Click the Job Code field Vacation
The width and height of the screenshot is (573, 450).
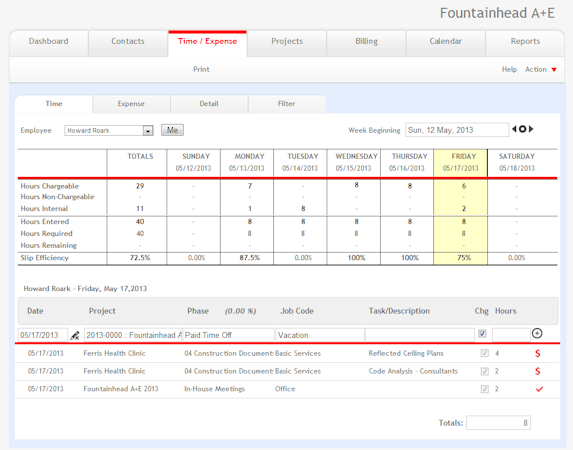(x=320, y=335)
